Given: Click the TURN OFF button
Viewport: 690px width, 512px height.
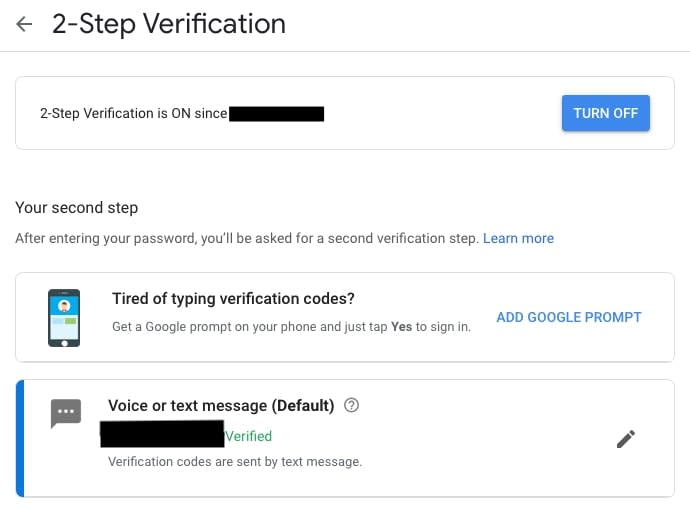Looking at the screenshot, I should coord(605,113).
